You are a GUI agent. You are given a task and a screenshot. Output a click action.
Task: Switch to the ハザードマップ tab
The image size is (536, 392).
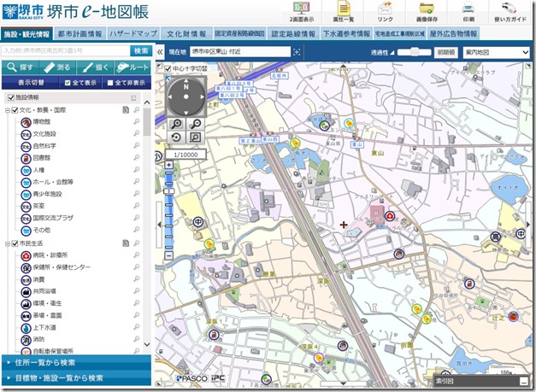pos(133,34)
